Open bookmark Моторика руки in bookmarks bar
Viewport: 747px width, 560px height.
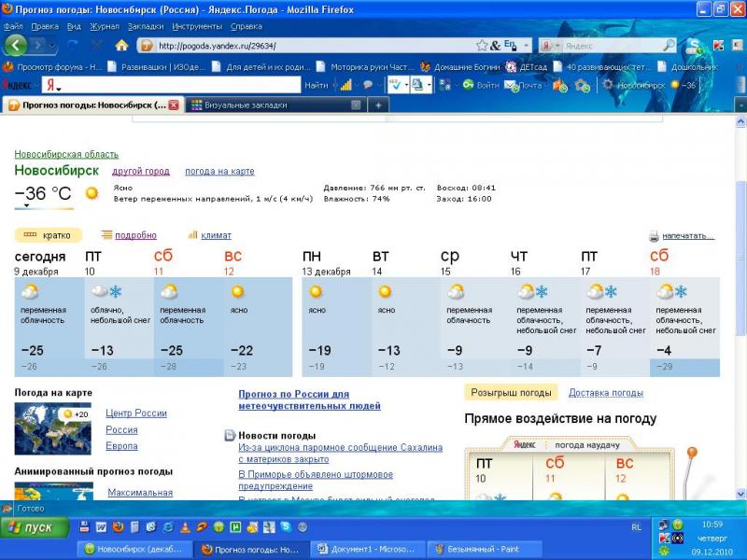point(364,67)
